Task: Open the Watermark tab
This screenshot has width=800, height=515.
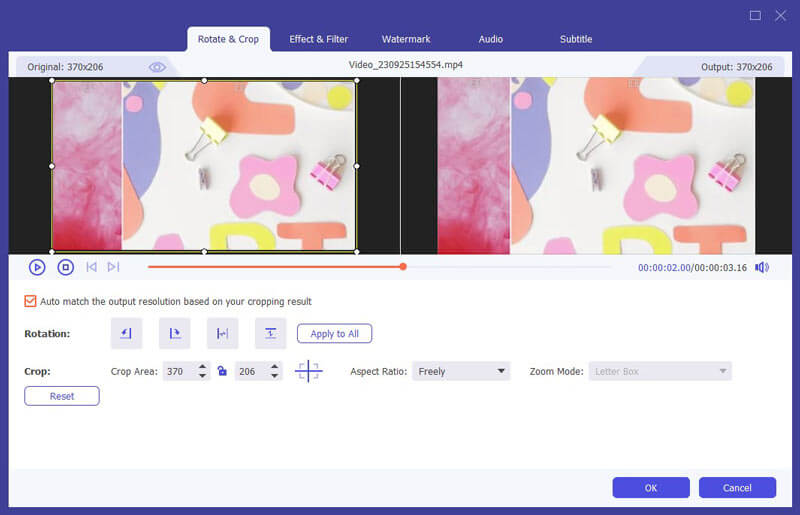Action: pos(406,39)
